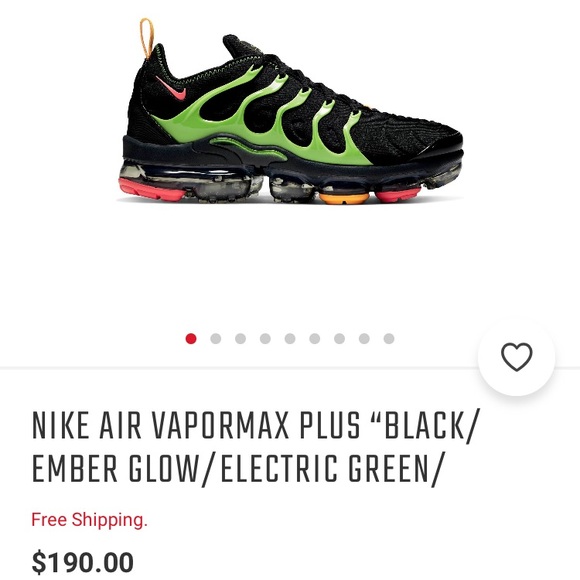Viewport: 580px width, 580px height.
Task: Tap the heart favorite icon
Action: pos(516,357)
